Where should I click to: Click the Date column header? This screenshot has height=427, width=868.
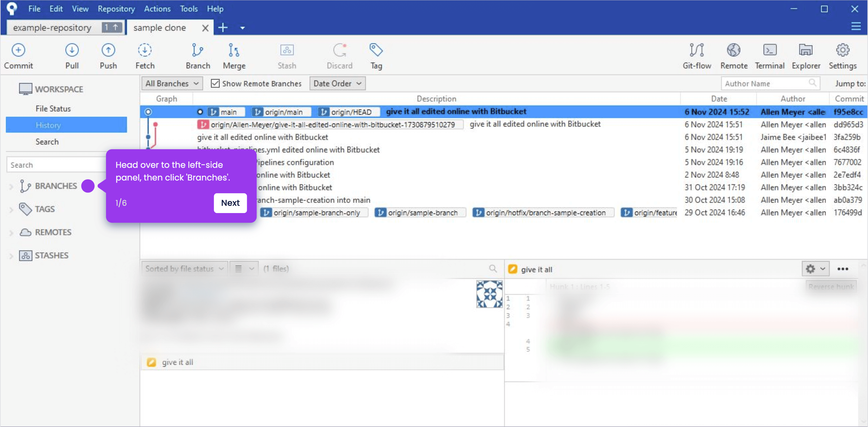coord(719,99)
